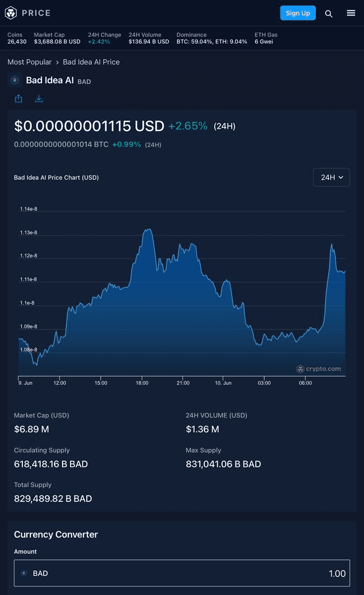Screen dimensions: 364x595
Task: Click the Sign Up button
Action: point(298,13)
